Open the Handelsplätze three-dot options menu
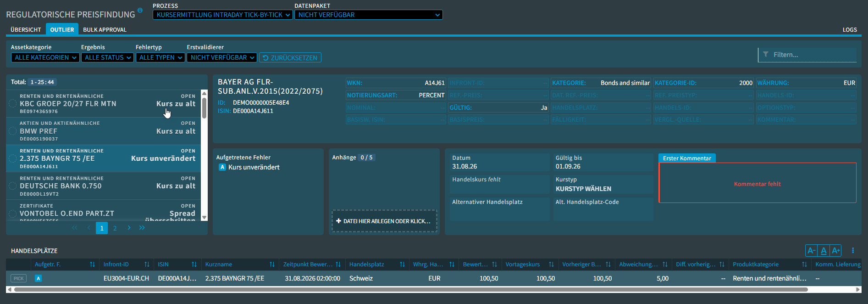This screenshot has height=304, width=868. [853, 251]
